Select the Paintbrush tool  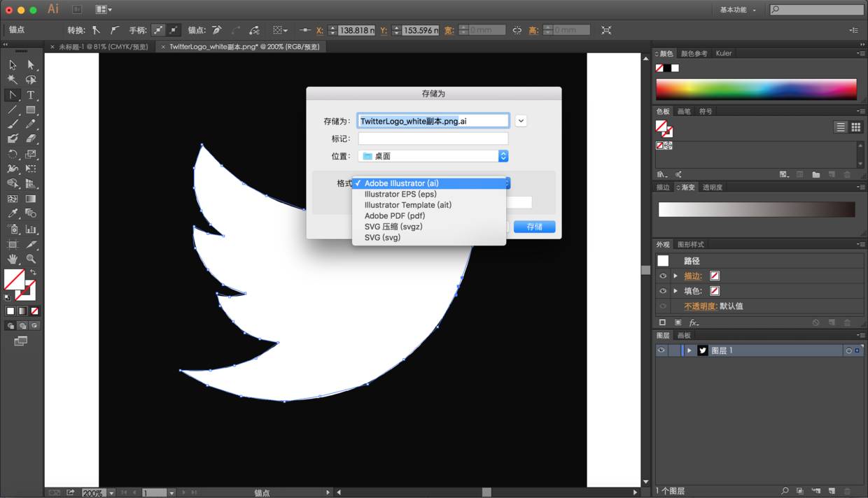(13, 124)
